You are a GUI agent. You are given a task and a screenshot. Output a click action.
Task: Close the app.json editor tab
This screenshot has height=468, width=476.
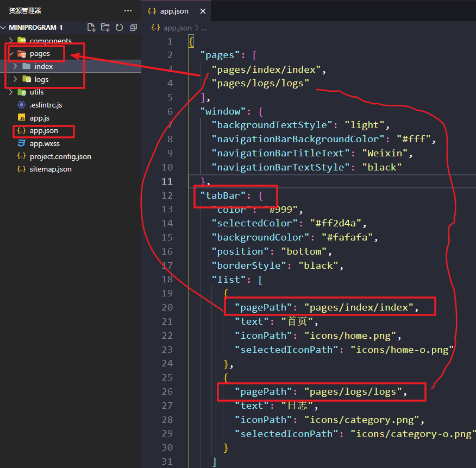pyautogui.click(x=203, y=11)
